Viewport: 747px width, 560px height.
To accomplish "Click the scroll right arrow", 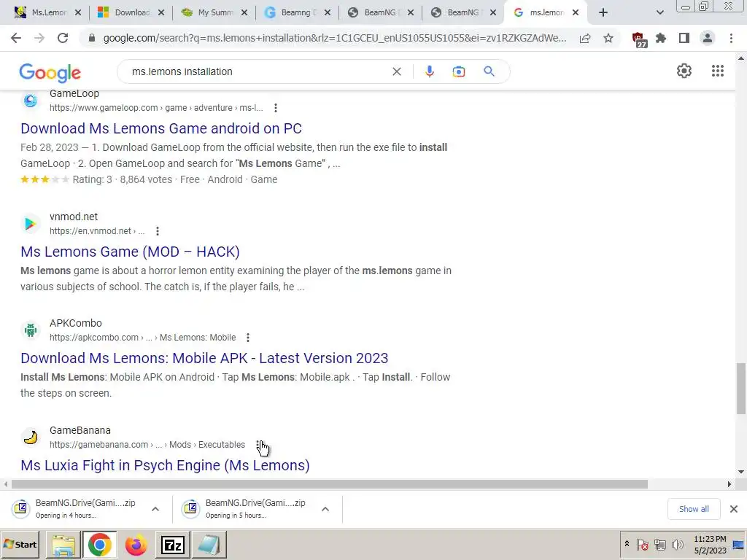I will (729, 484).
